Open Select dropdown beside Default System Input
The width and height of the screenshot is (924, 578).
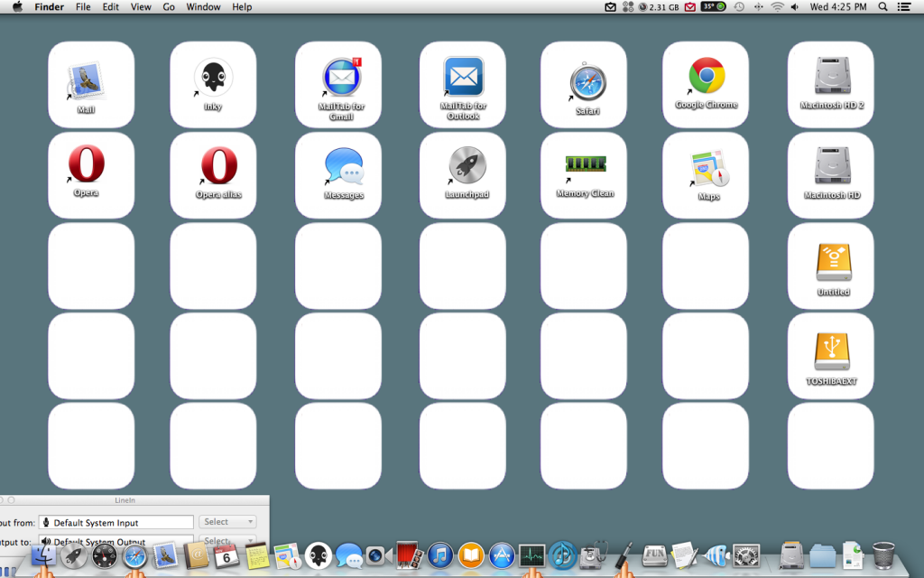227,522
